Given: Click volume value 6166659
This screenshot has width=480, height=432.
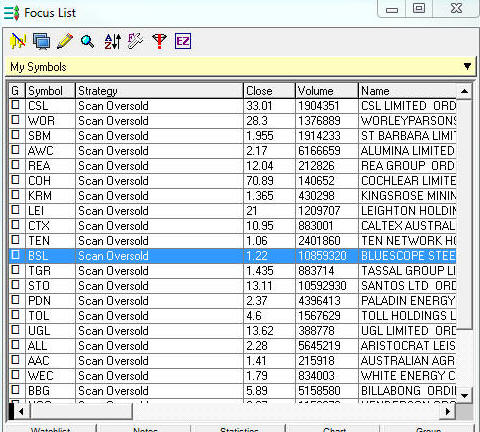Looking at the screenshot, I should [319, 150].
